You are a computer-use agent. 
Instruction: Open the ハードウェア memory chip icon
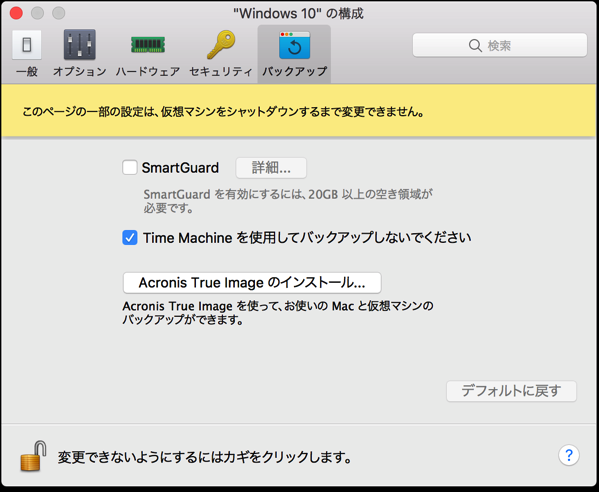[148, 45]
